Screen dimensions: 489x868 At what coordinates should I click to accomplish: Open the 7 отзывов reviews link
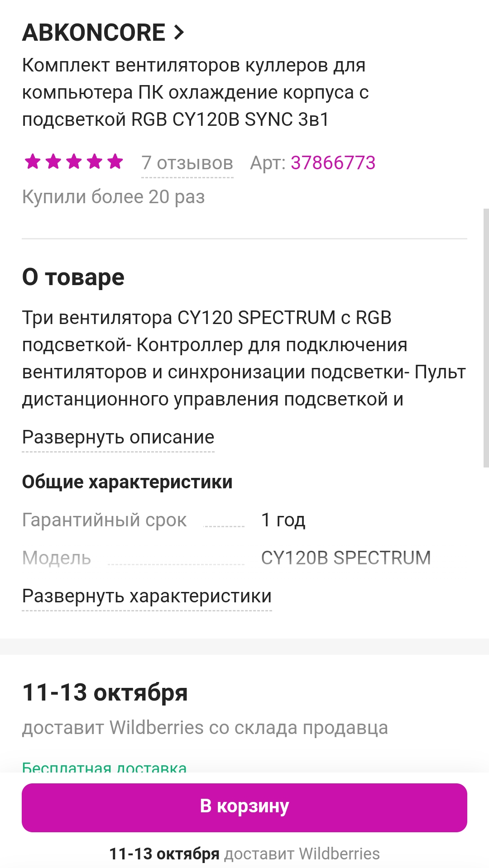point(187,163)
